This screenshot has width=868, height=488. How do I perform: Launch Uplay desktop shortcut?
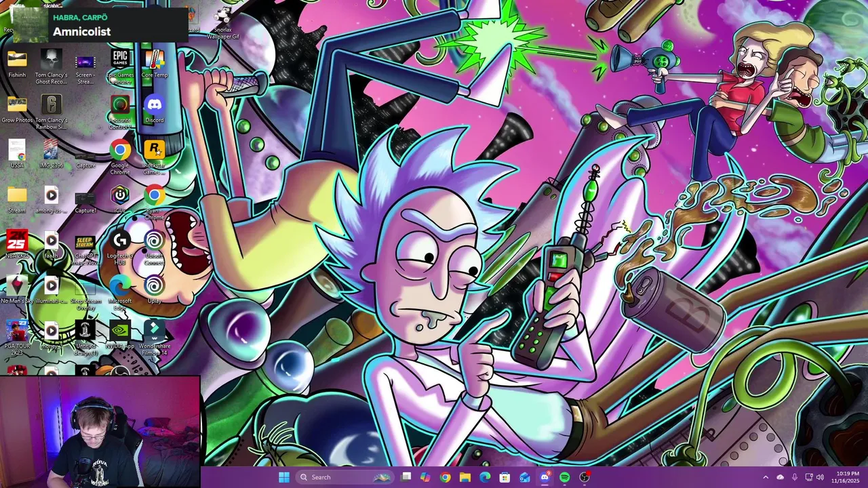[x=155, y=290]
